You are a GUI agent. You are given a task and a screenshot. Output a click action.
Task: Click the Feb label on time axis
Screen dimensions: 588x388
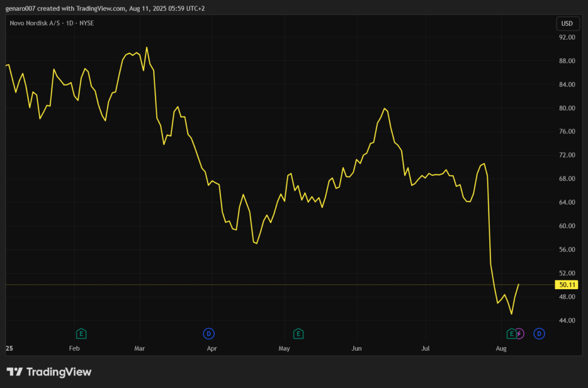(x=73, y=348)
